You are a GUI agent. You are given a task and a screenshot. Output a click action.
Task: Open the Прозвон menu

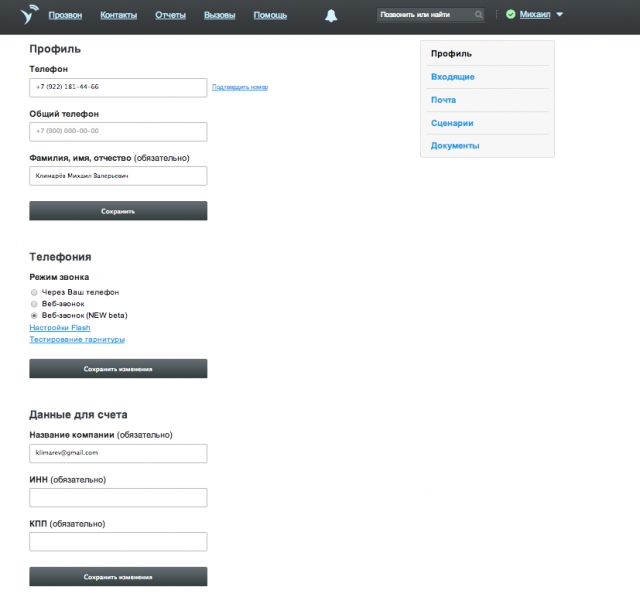coord(65,15)
